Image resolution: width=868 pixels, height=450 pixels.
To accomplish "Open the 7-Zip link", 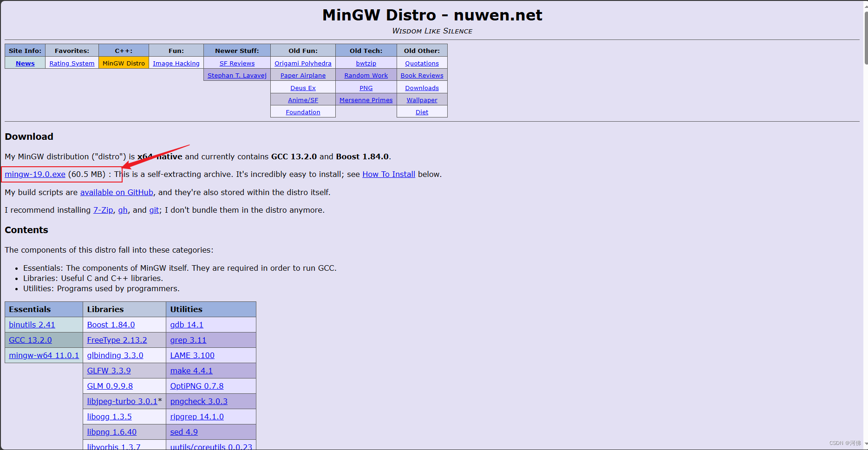I will pyautogui.click(x=103, y=210).
